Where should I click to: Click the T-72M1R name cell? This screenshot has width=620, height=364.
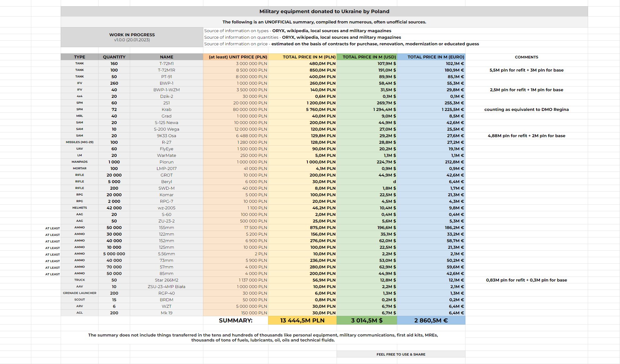166,70
